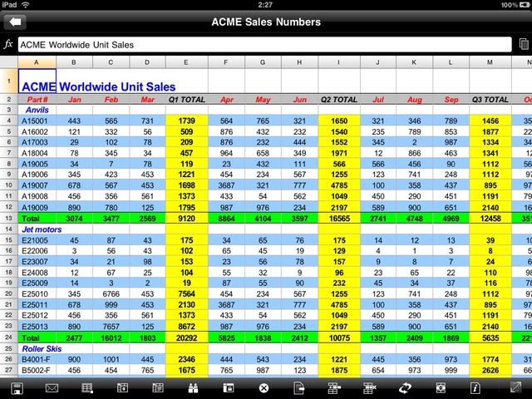Open the clipboard paste icon beside formula bar
Screen dimensions: 532x399
pos(524,44)
